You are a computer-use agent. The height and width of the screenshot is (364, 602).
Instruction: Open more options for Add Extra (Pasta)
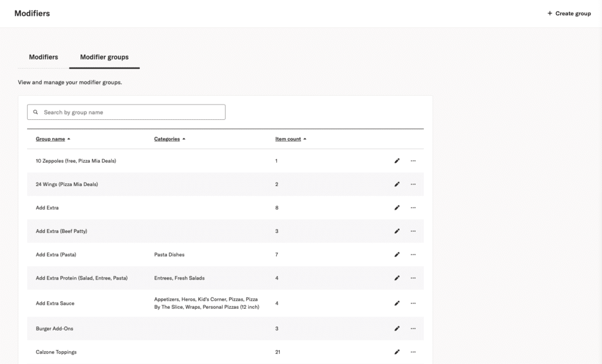413,255
